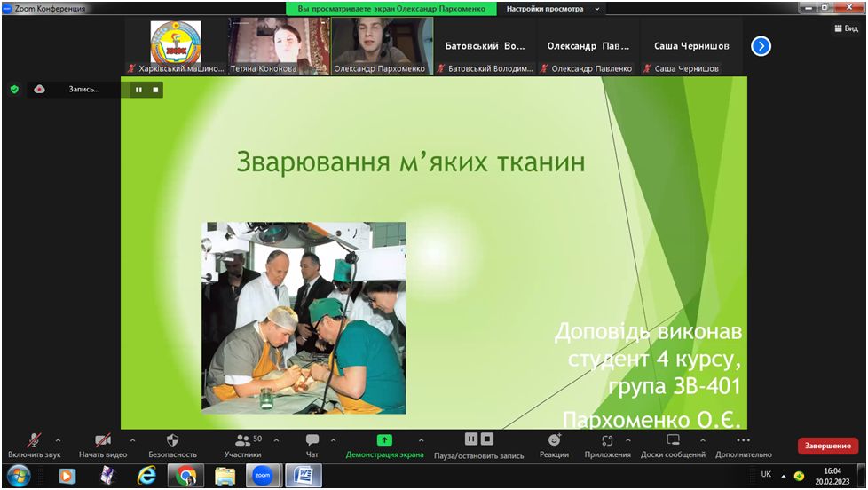The image size is (868, 490).
Task: Open the Чат chat bubble
Action: [312, 440]
